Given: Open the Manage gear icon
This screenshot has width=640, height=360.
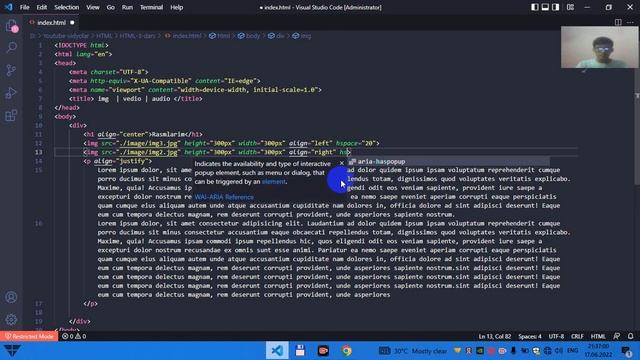Looking at the screenshot, I should [11, 319].
